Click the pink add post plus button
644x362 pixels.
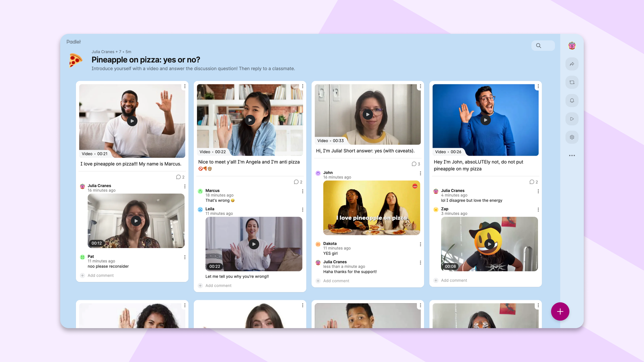pos(560,311)
